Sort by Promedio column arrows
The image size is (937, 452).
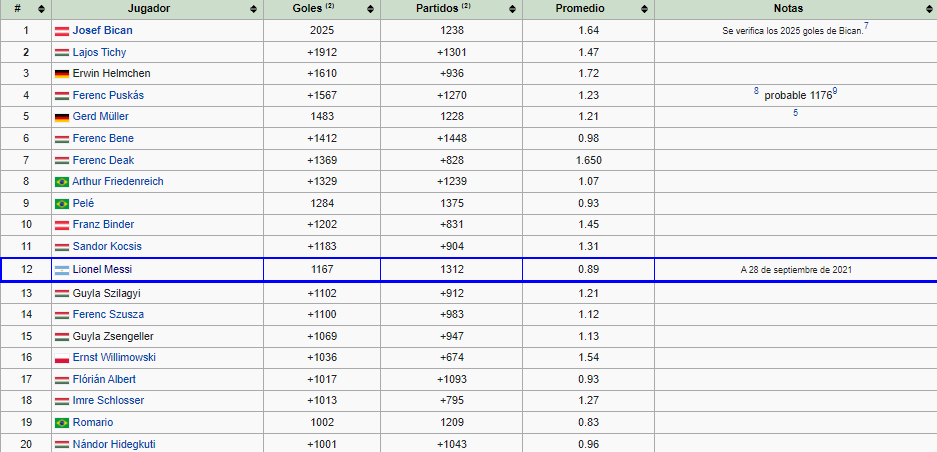[644, 9]
